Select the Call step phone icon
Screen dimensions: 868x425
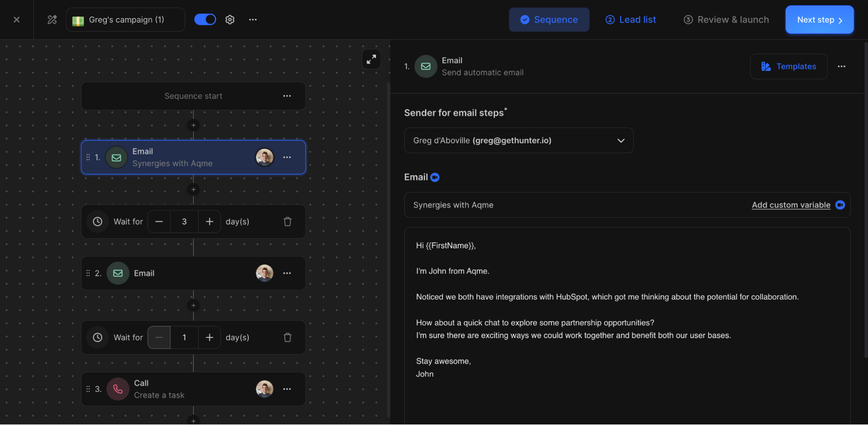pos(118,389)
